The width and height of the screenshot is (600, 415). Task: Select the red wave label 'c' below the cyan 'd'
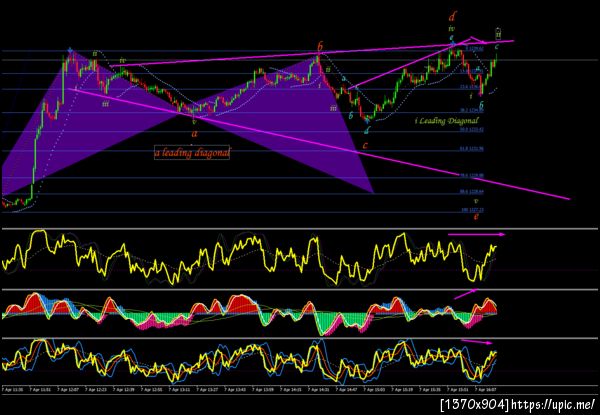pos(365,145)
